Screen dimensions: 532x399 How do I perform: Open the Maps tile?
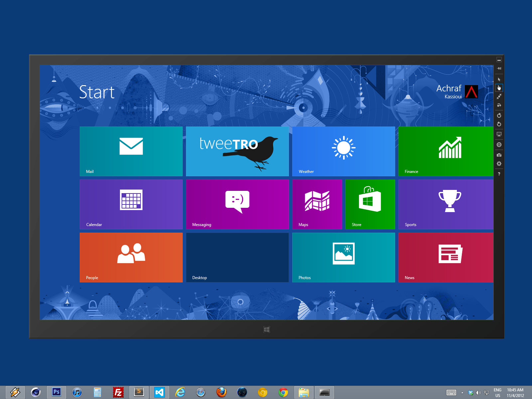coord(317,204)
